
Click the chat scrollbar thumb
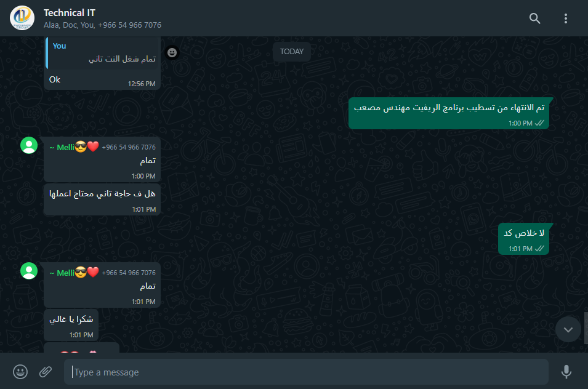click(x=586, y=328)
